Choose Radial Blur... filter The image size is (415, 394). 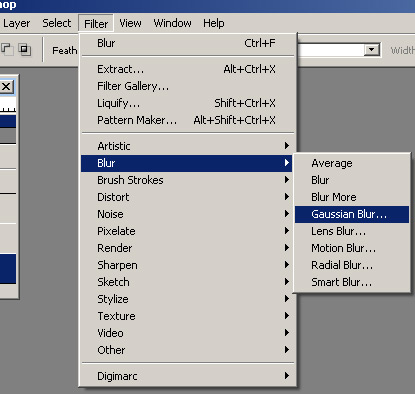tap(352, 265)
